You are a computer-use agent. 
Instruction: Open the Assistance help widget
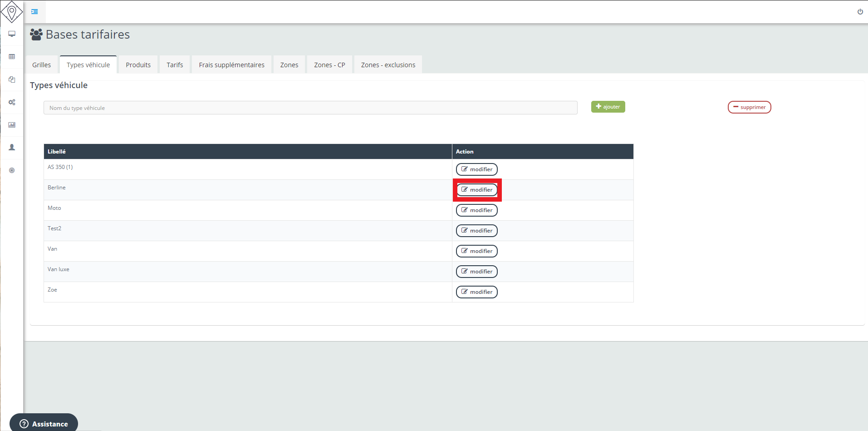[x=44, y=424]
